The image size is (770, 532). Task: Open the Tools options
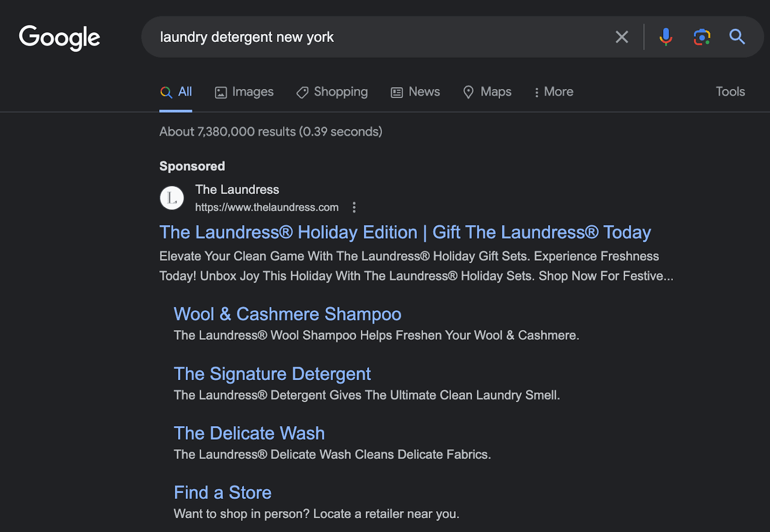click(x=730, y=91)
